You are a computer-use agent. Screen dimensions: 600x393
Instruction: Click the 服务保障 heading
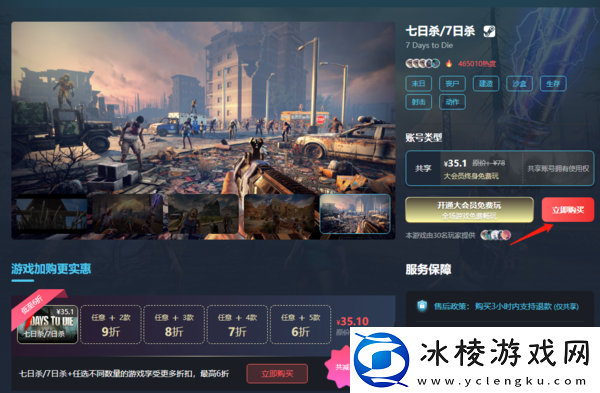[428, 269]
